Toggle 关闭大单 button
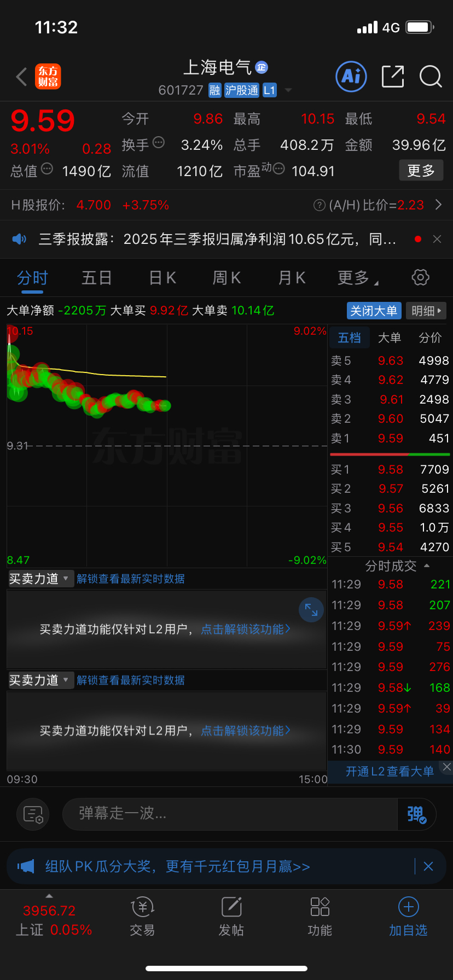This screenshot has width=453, height=980. click(x=374, y=311)
